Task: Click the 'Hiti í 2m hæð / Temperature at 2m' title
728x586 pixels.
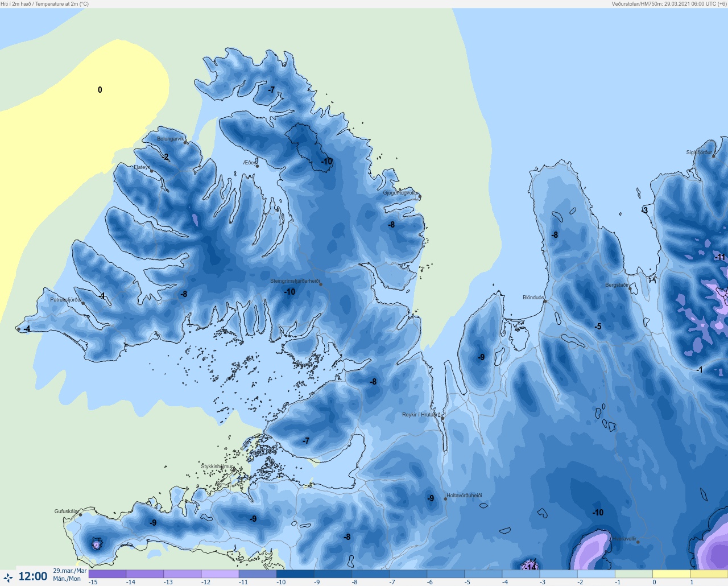Action: tap(45, 4)
